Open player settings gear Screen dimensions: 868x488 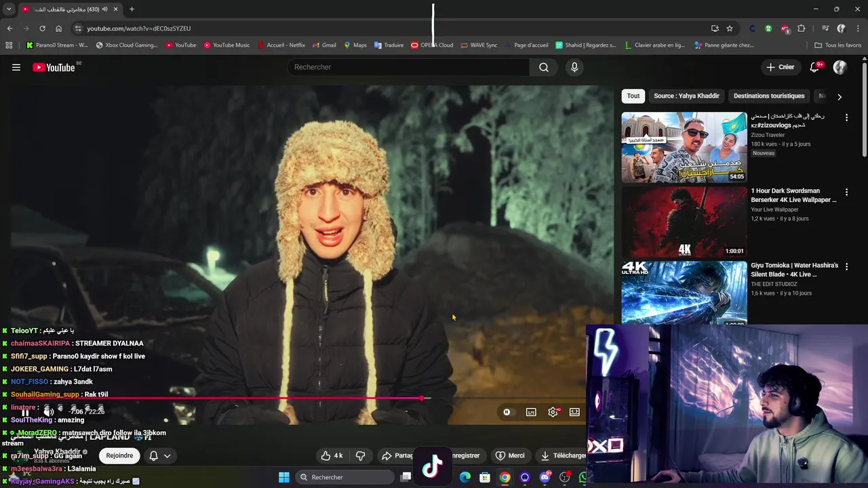[553, 412]
